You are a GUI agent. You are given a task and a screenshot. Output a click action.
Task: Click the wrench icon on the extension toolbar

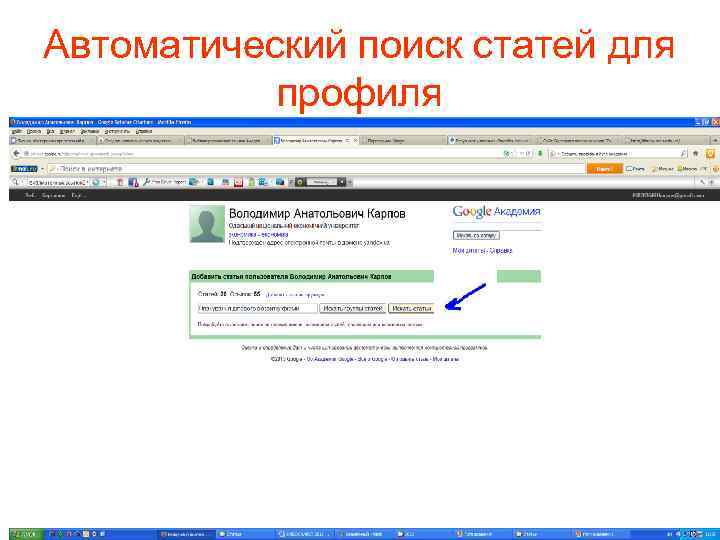146,182
